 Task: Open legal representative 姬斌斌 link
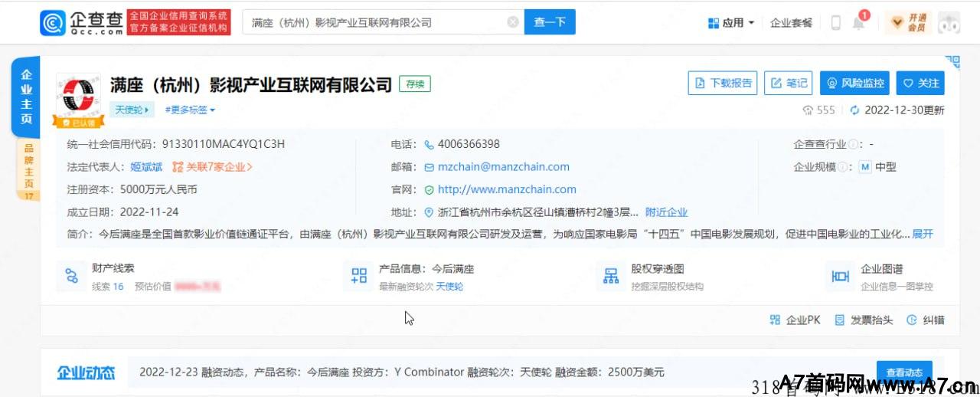click(x=146, y=166)
